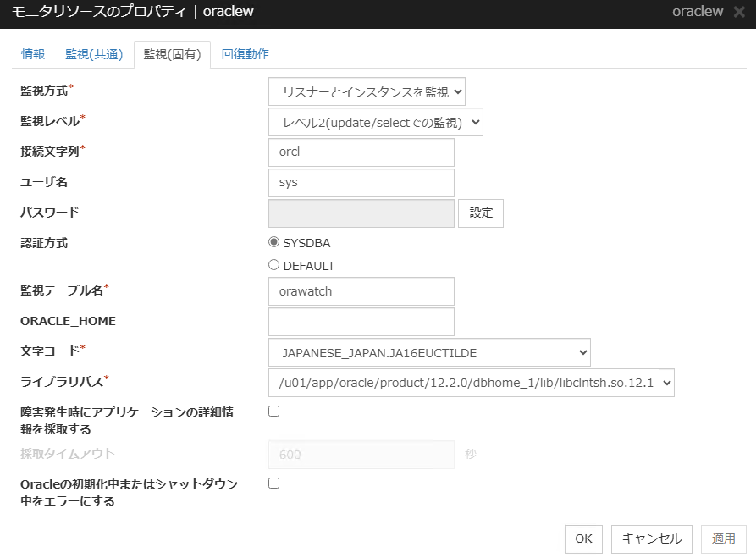756x558 pixels.
Task: Click the 接続文字列 field containing orcl
Action: tap(361, 152)
